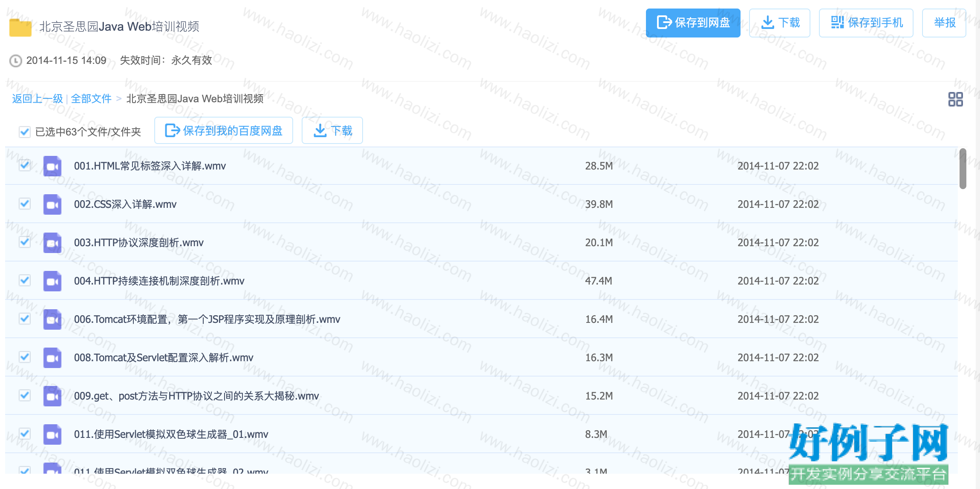
Task: Open file 006.Tomcat环境配置 JSP程序 video
Action: point(207,319)
